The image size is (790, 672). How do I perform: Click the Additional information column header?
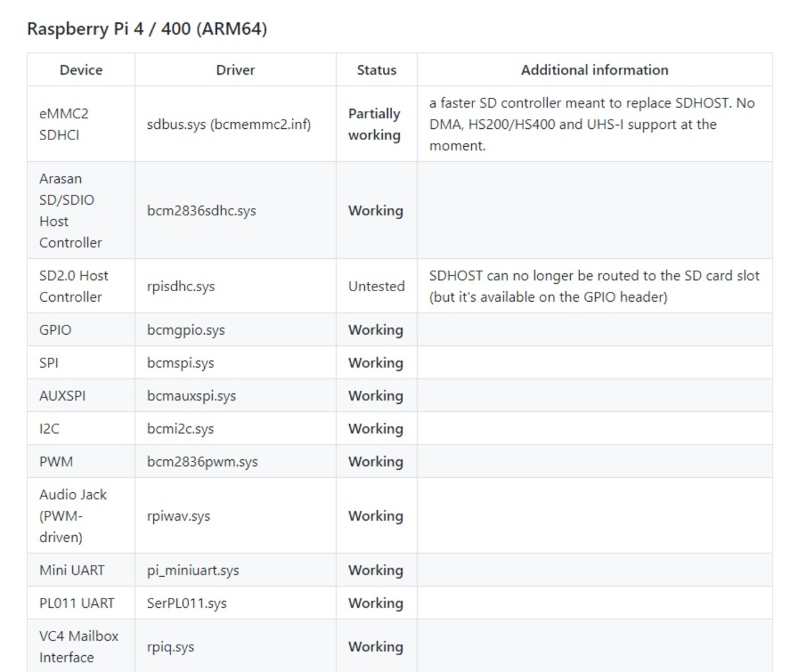[x=594, y=70]
